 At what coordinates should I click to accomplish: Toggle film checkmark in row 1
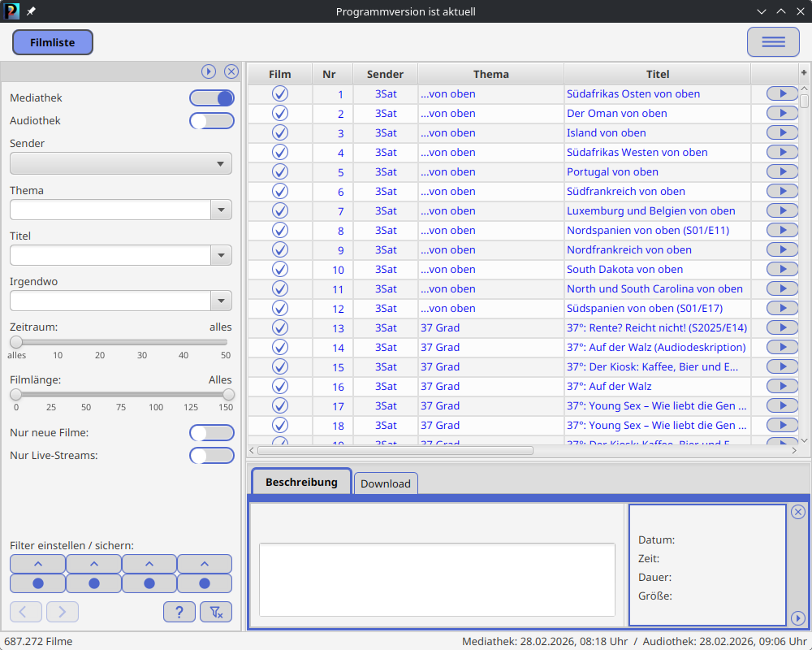click(280, 93)
